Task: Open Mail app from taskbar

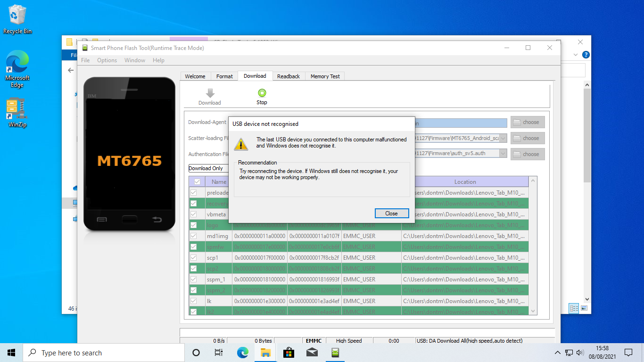Action: pos(312,353)
